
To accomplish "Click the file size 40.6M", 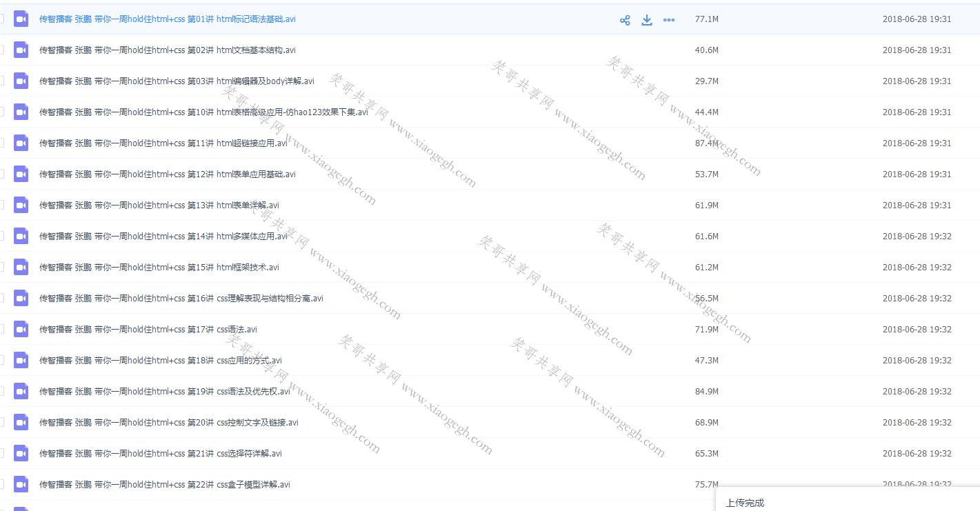I will pyautogui.click(x=707, y=50).
